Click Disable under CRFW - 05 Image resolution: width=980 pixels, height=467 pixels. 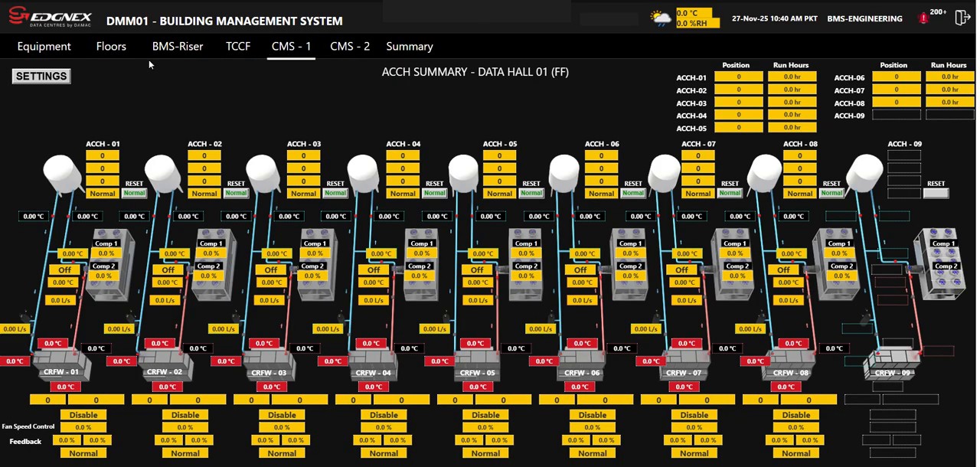(x=485, y=415)
